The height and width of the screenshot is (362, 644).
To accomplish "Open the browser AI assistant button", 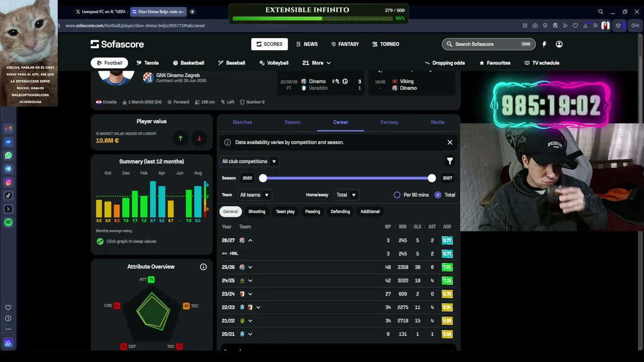I will coord(635,26).
